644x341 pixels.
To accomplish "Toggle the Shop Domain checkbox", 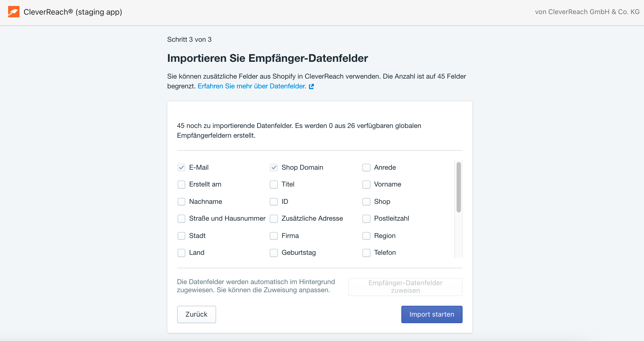I will pyautogui.click(x=274, y=168).
